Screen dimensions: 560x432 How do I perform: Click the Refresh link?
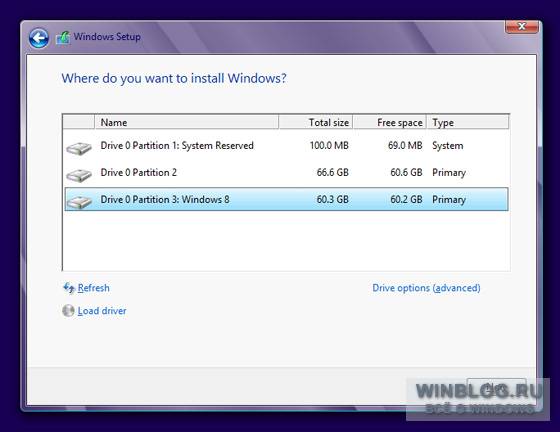pos(94,288)
